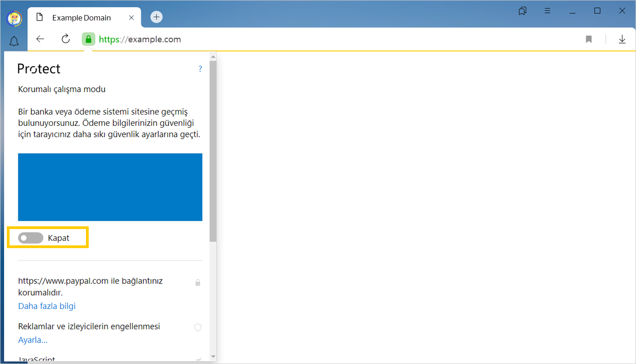This screenshot has height=364, width=636.
Task: Open the browser hamburger menu
Action: (548, 11)
